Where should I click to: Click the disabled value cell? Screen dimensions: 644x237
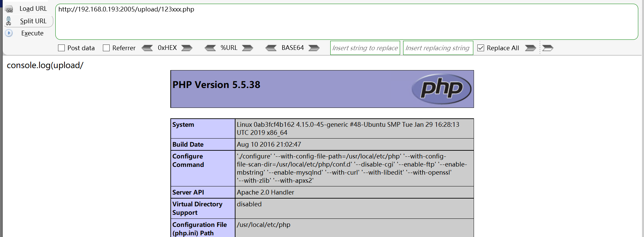point(354,208)
